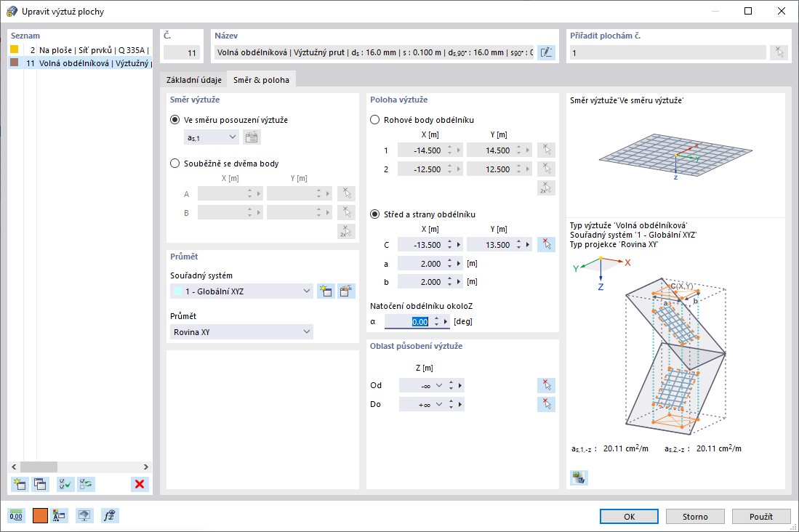Click the pick-surface cursor icon in Přiřadit plochám
The image size is (799, 532).
pos(779,52)
